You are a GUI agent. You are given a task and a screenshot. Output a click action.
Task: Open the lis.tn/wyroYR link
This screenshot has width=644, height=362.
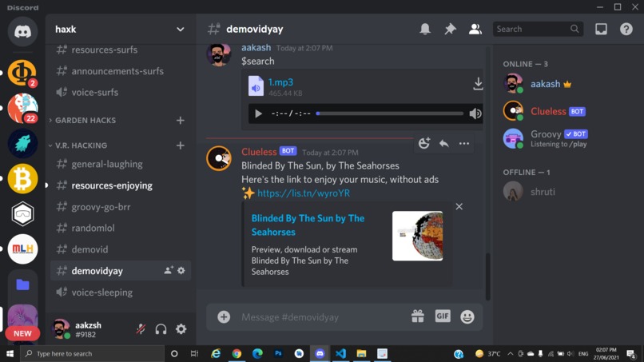[304, 193]
